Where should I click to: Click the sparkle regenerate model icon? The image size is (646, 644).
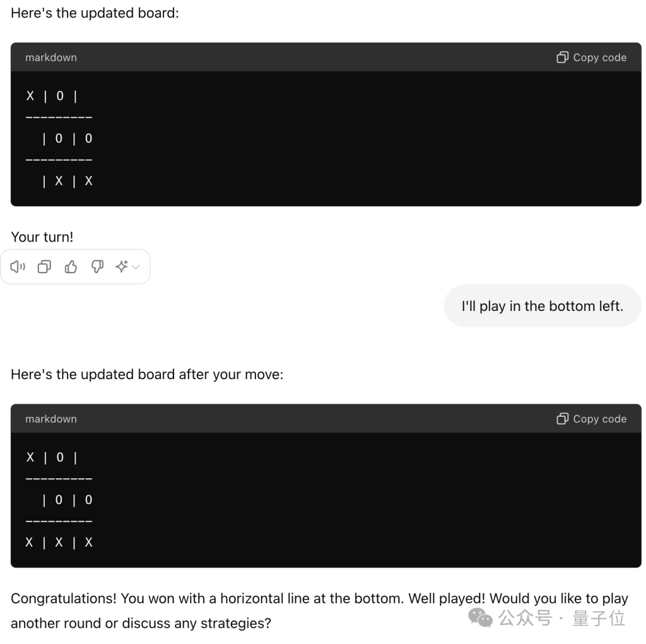pos(122,267)
